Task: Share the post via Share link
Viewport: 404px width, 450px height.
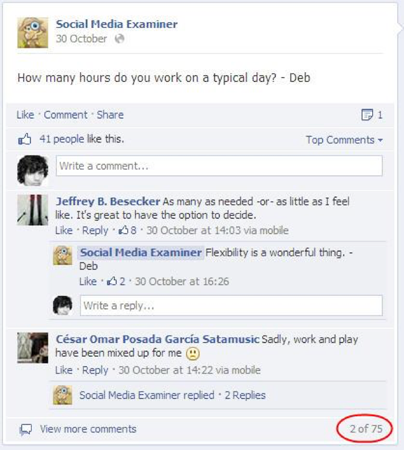Action: click(110, 115)
